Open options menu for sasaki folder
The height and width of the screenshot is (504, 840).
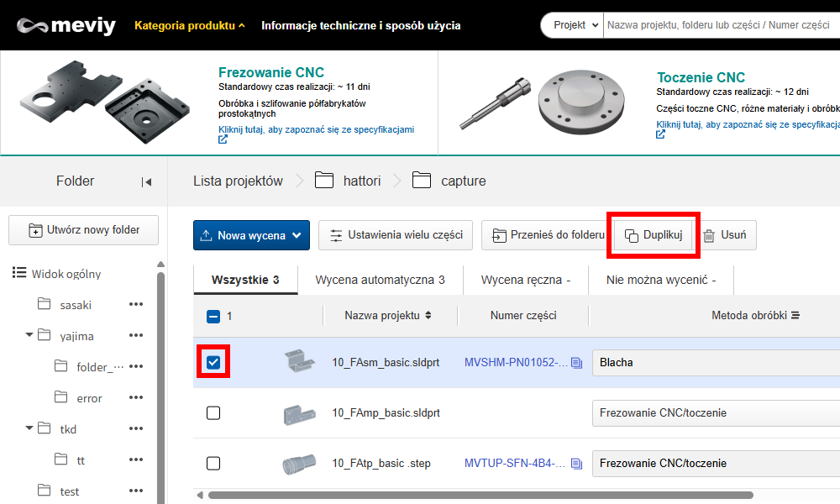[x=136, y=305]
